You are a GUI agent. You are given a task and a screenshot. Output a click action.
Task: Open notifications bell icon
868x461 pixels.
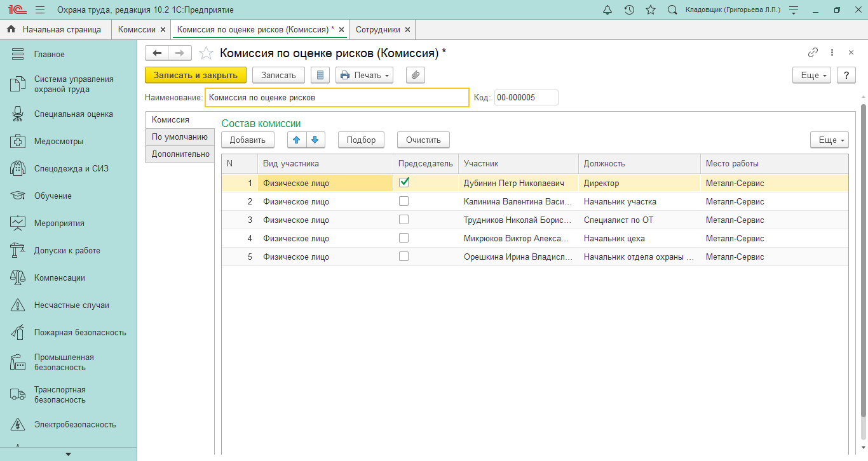[607, 10]
